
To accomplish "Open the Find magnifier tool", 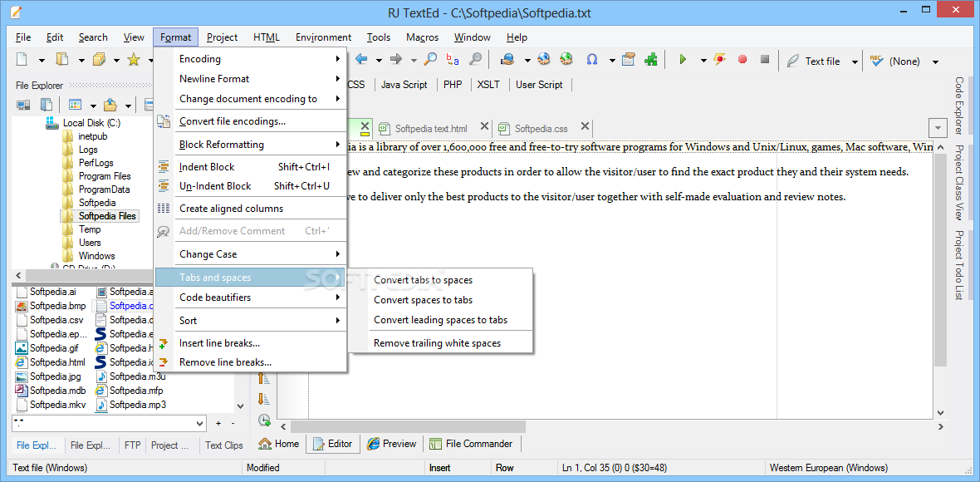I will click(431, 59).
